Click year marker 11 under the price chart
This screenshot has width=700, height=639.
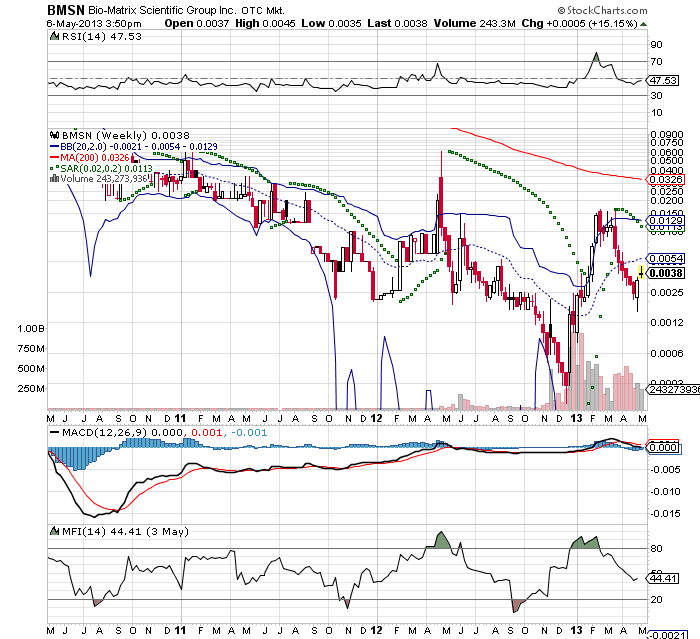pos(180,418)
